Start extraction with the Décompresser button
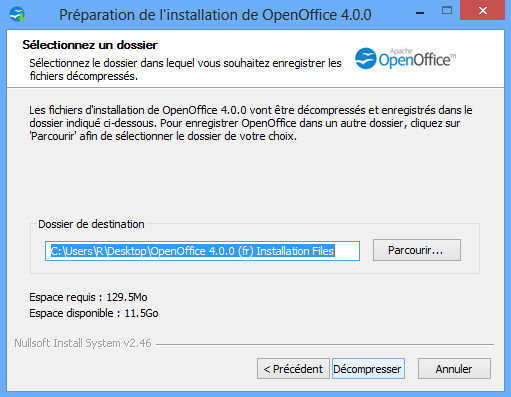The width and height of the screenshot is (511, 397). (368, 369)
